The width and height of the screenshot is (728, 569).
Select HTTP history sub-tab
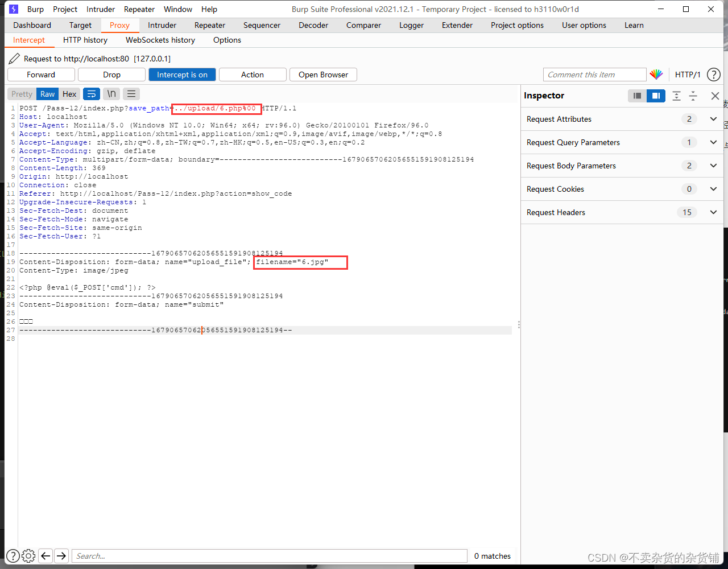click(x=85, y=40)
